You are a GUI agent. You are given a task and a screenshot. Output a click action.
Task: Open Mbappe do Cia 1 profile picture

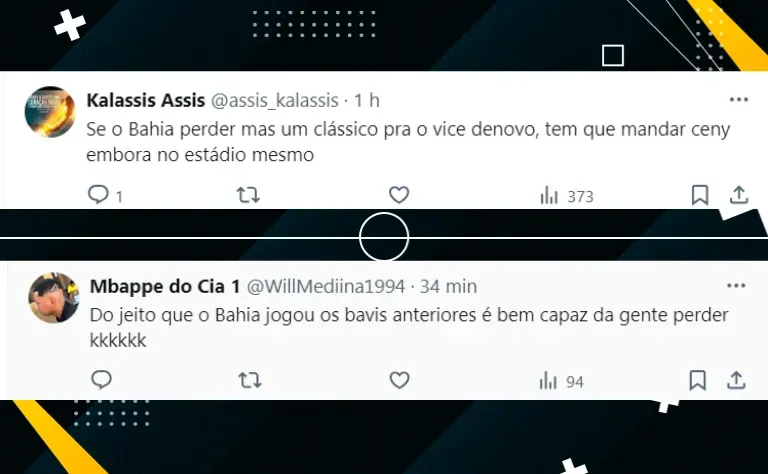point(54,298)
